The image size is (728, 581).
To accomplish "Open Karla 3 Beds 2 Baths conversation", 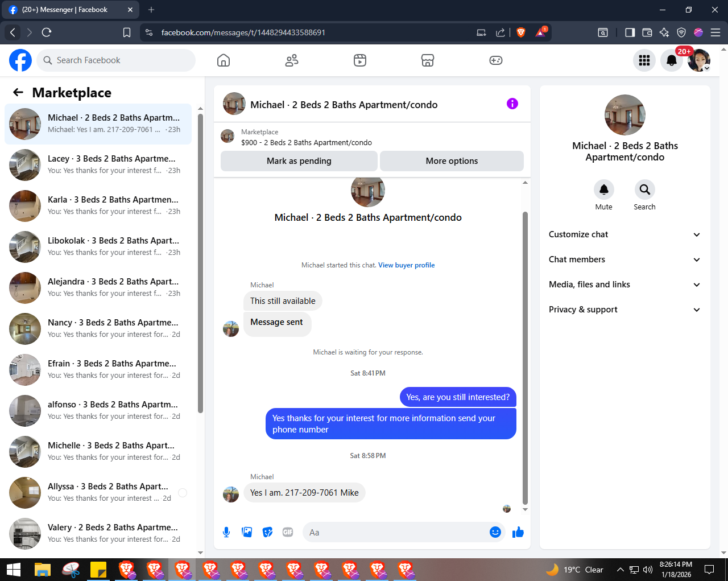I will (98, 206).
